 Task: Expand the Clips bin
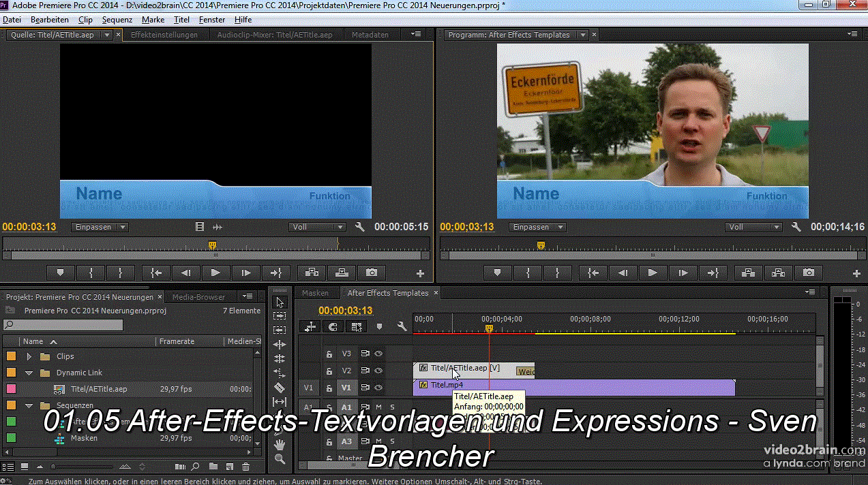[29, 356]
